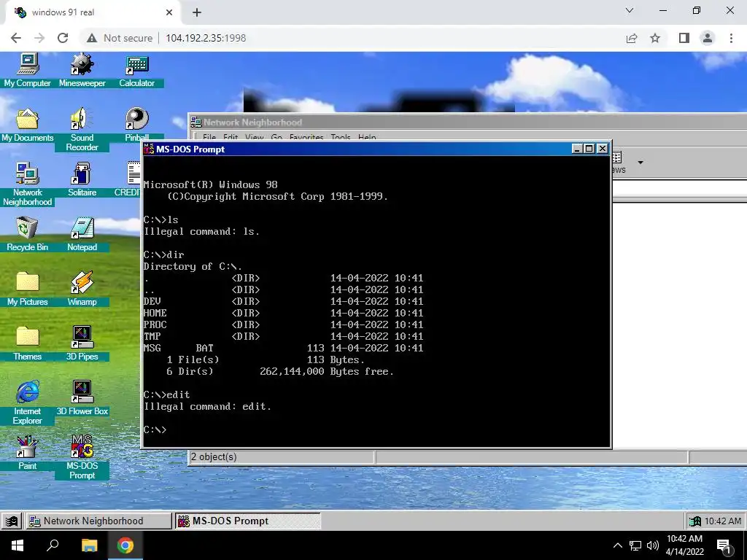The image size is (747, 560).
Task: Open the Calculator shortcut
Action: click(136, 70)
